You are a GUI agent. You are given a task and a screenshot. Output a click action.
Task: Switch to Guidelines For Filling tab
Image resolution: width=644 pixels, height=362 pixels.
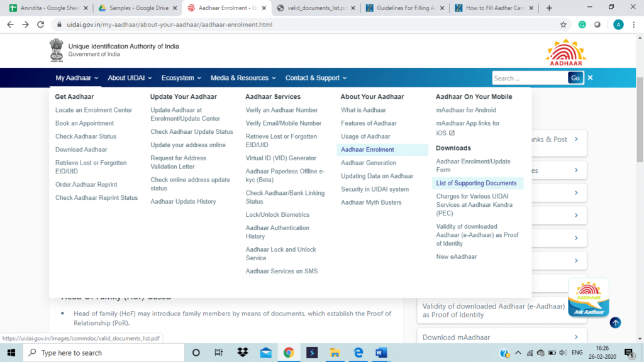click(404, 8)
